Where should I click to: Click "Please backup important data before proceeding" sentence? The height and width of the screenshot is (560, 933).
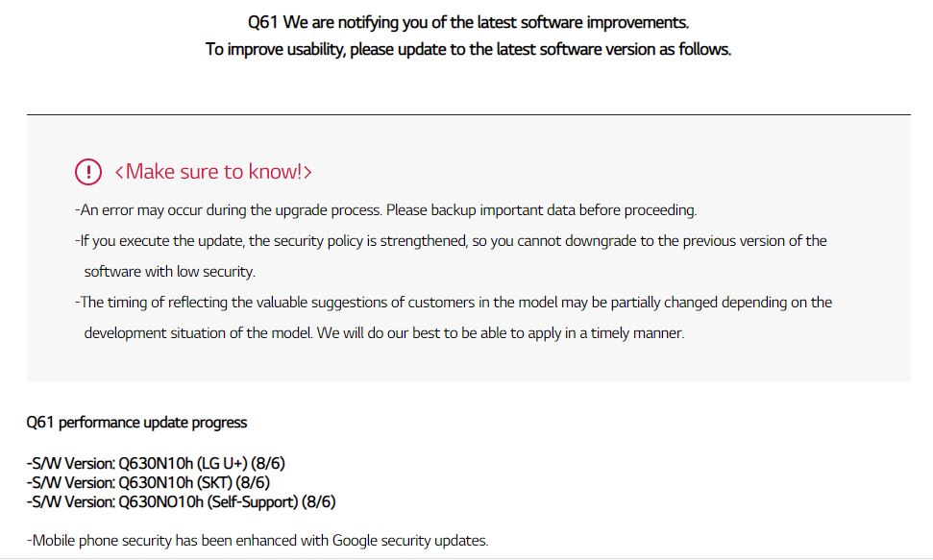coord(541,209)
